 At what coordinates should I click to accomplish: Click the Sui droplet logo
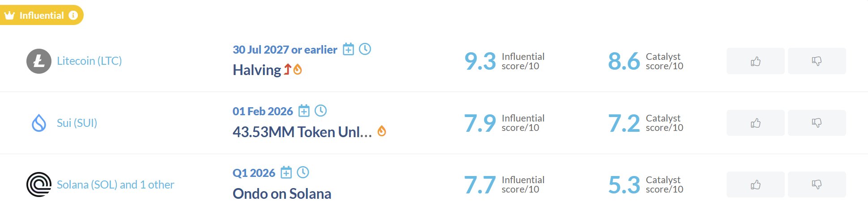pos(39,123)
